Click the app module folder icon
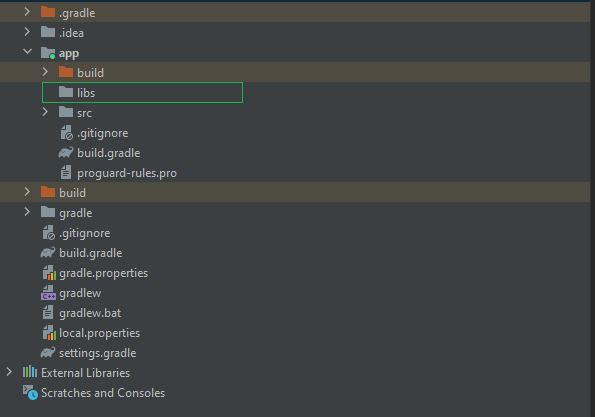This screenshot has width=595, height=417. coord(48,53)
